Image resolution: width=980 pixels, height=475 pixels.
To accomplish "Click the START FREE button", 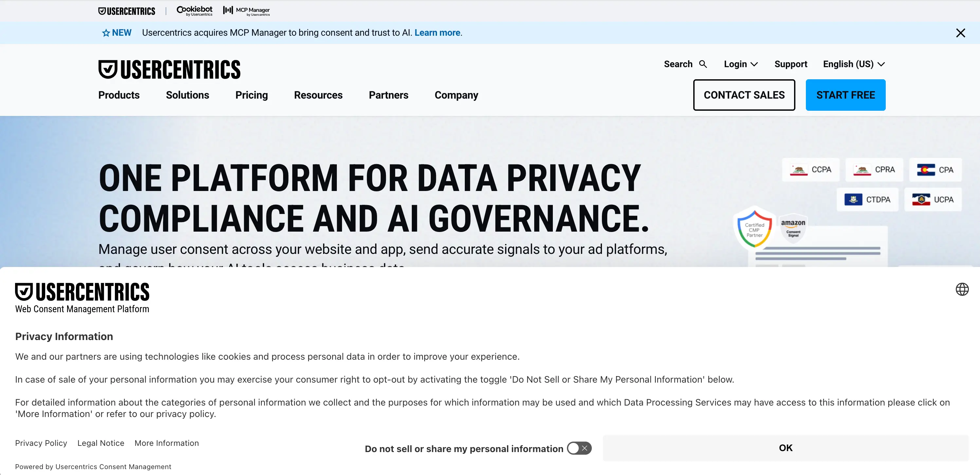I will pos(845,95).
